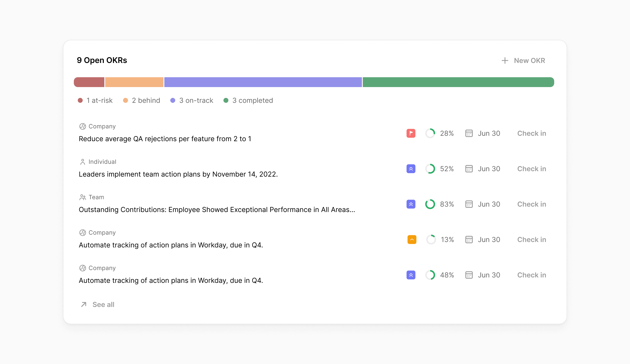This screenshot has height=364, width=630.
Task: Click calendar icon in the 48% row
Action: point(469,275)
